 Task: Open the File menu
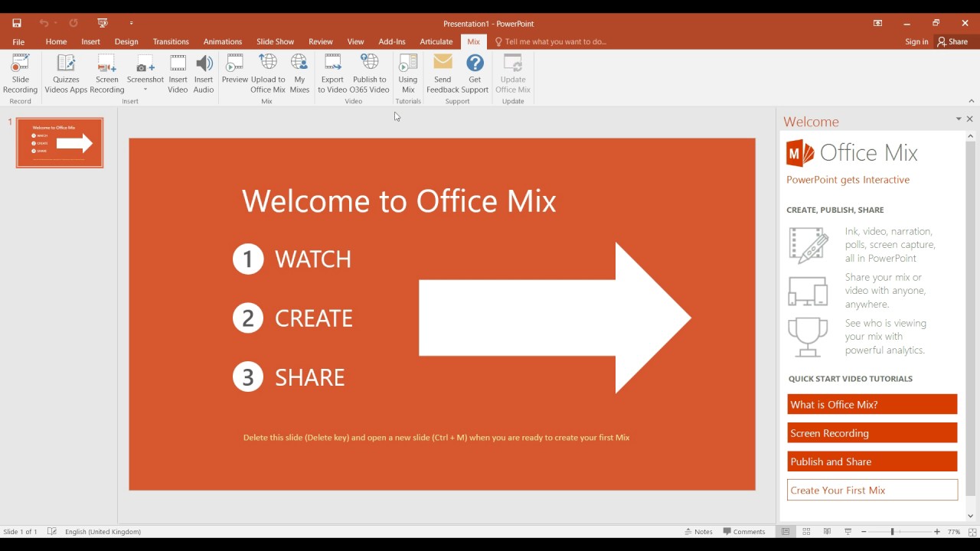18,42
